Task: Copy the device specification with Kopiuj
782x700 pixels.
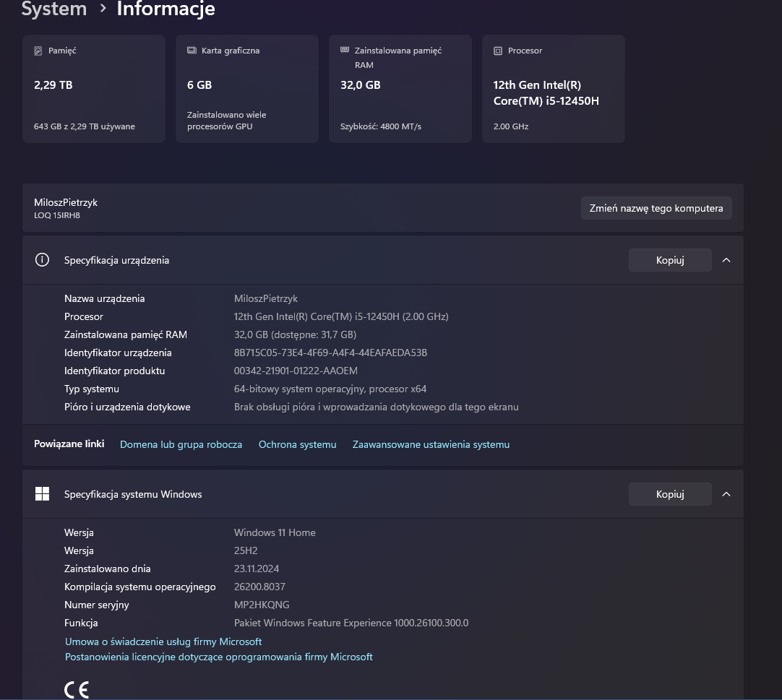Action: click(x=670, y=260)
